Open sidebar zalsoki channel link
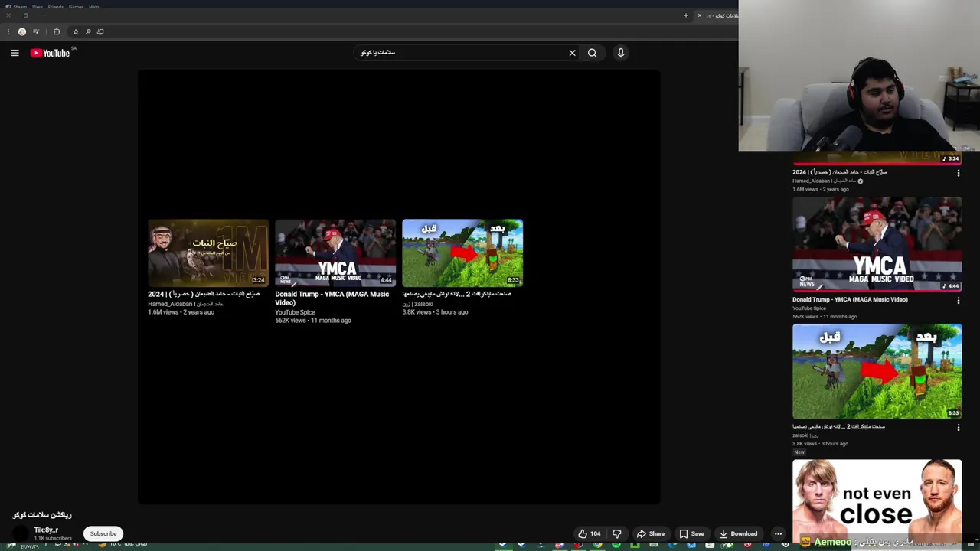The width and height of the screenshot is (980, 551). tap(805, 435)
